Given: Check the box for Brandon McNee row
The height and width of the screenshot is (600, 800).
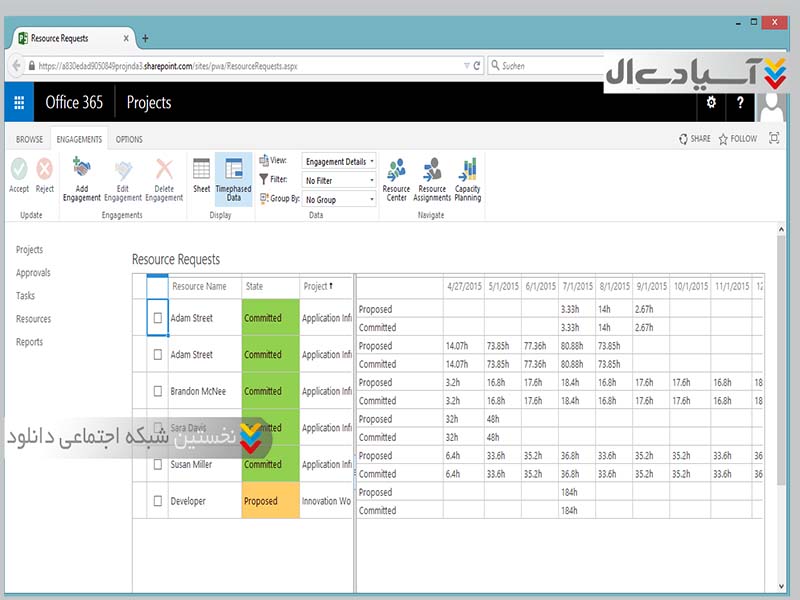Looking at the screenshot, I should (157, 391).
